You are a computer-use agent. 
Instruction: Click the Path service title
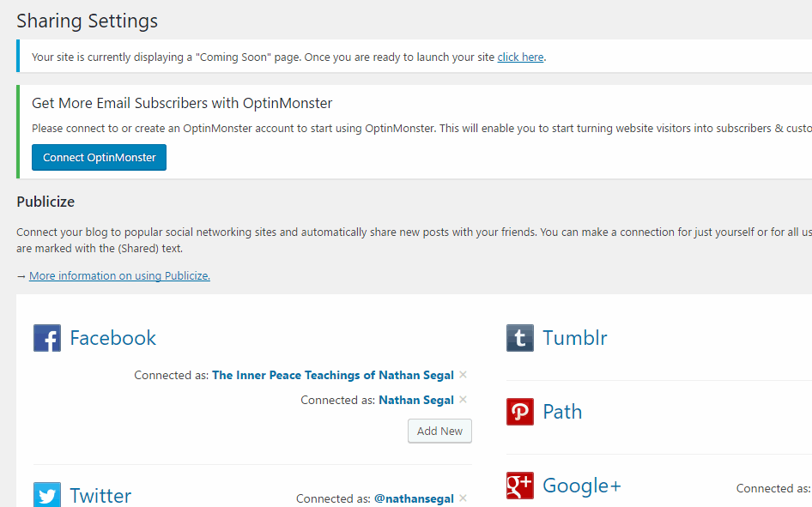coord(562,412)
